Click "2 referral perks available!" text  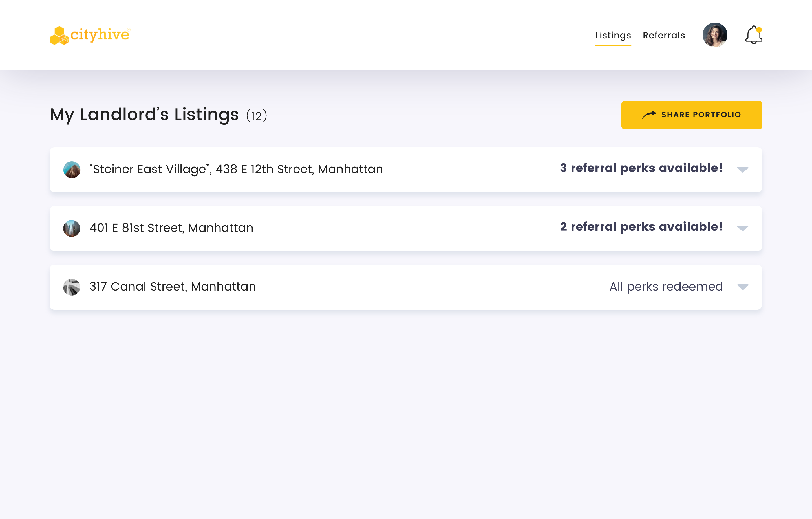click(x=641, y=227)
